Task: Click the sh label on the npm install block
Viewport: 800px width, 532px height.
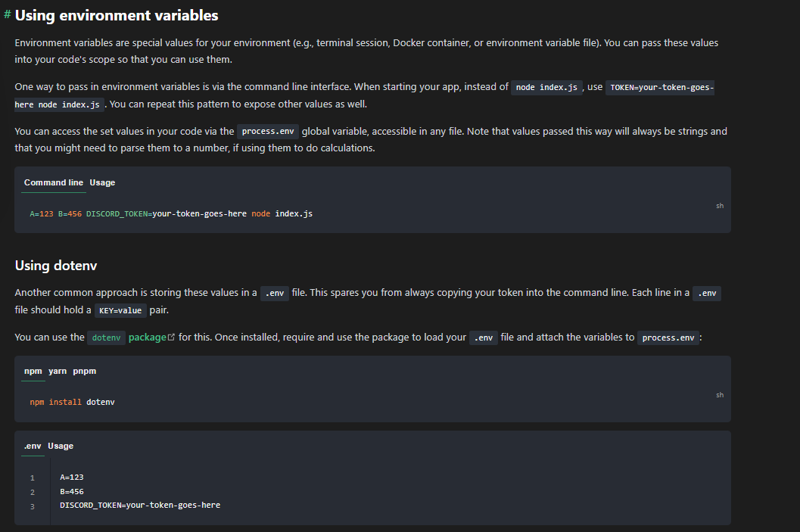Action: 719,394
